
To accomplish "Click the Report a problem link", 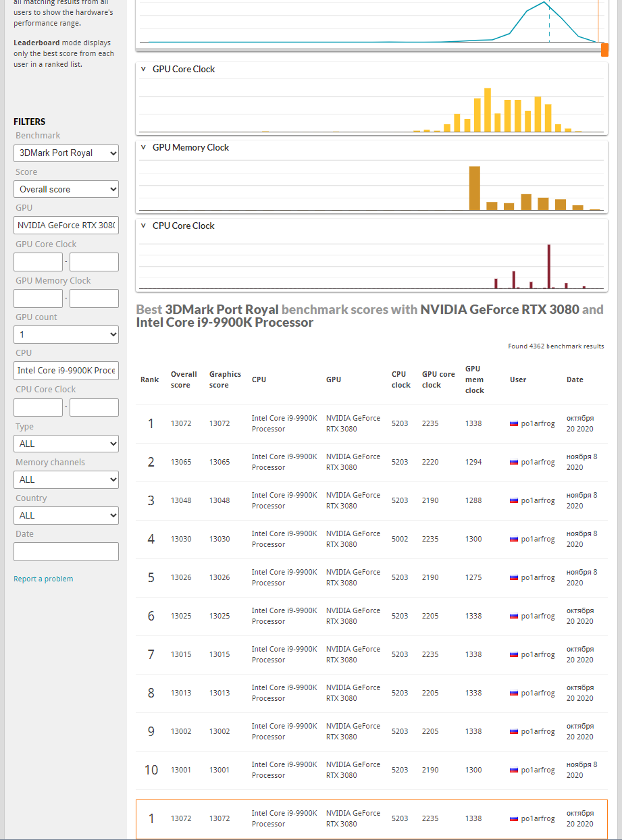I will pyautogui.click(x=43, y=579).
